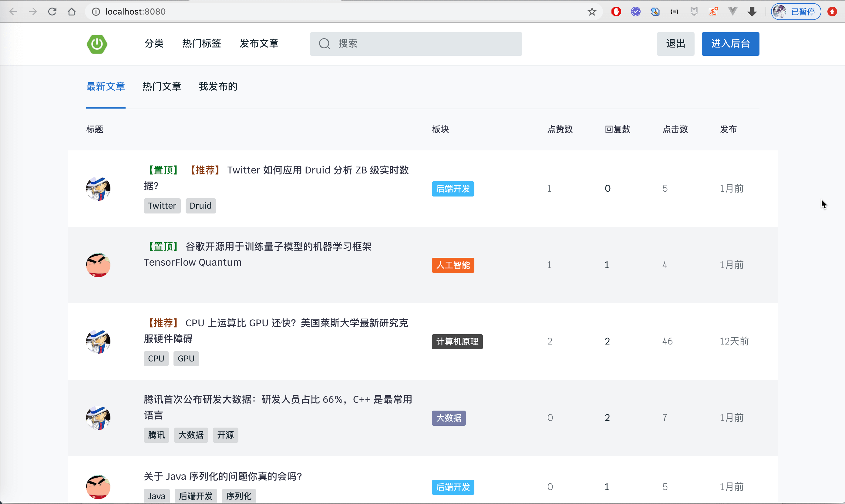Screen dimensions: 845x504
Task: Open avatar of Twitter Druid article author
Action: pyautogui.click(x=98, y=189)
